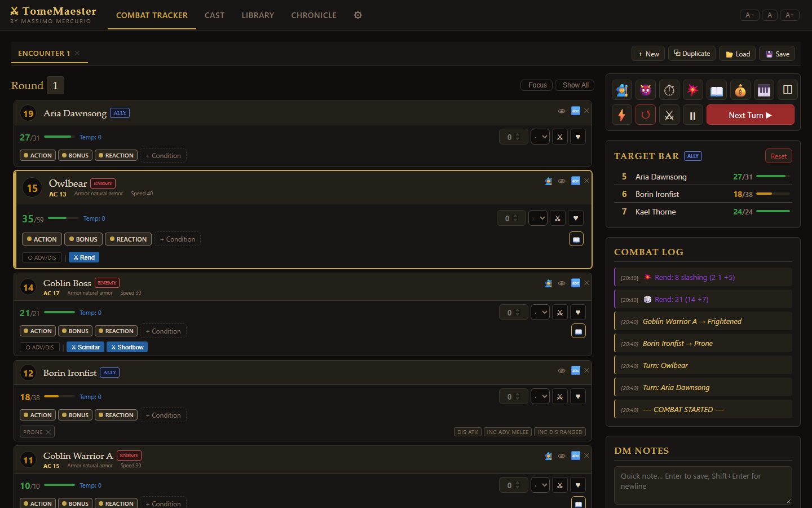
Task: Click the wizard icon in the toolbar
Action: point(622,90)
